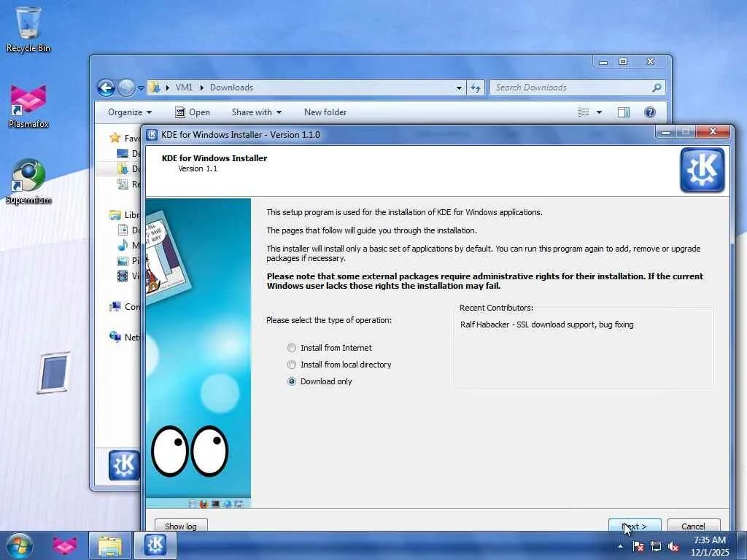The width and height of the screenshot is (747, 560).
Task: Click Downloads in Explorer address path
Action: coord(231,87)
